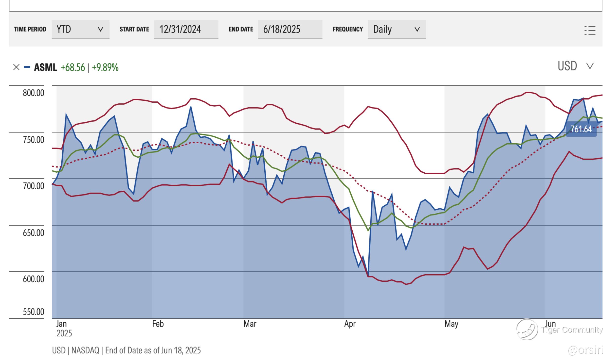
Task: Click the End Date field 6/18/2025
Action: tap(290, 29)
